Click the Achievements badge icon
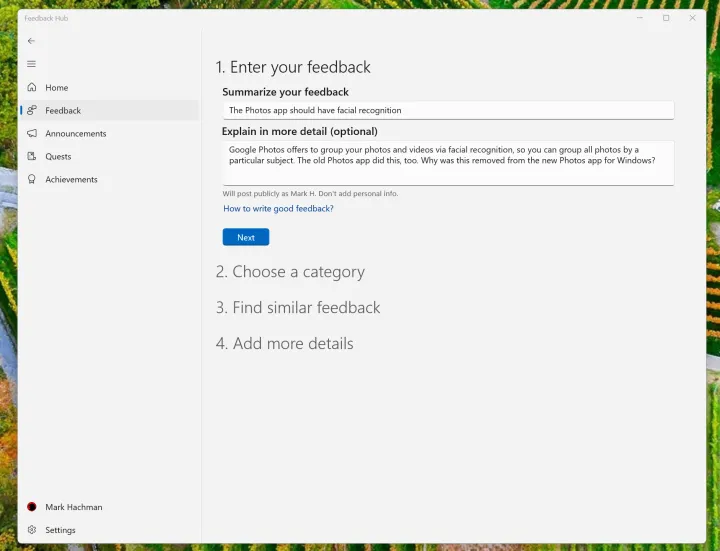The width and height of the screenshot is (720, 551). click(32, 180)
